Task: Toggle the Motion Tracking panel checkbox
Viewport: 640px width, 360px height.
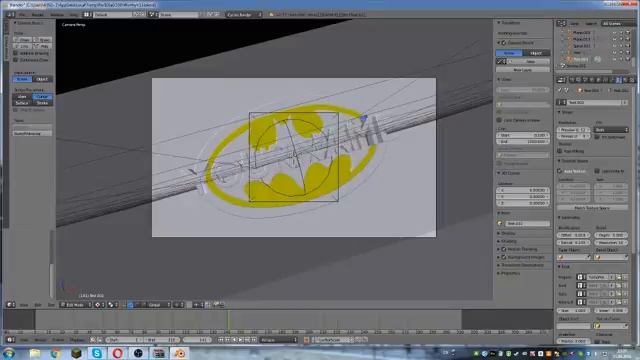Action: (504, 249)
